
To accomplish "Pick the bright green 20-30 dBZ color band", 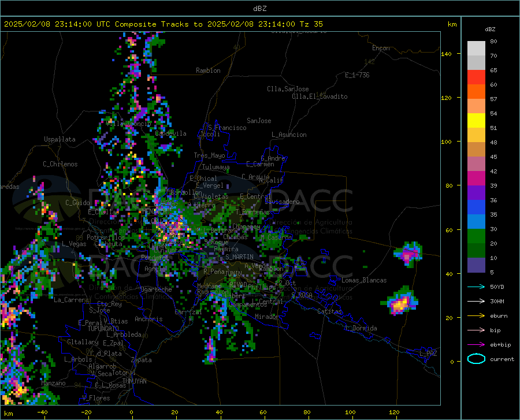I will coord(476,236).
